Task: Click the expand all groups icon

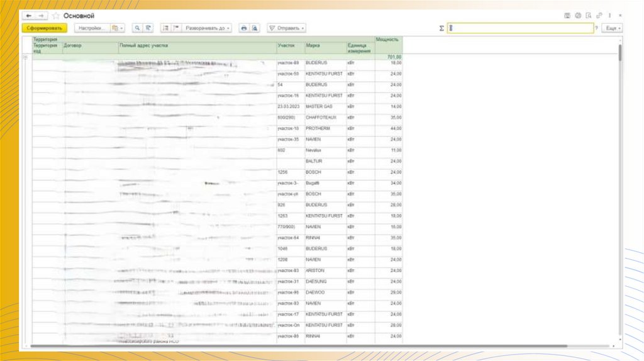Action: [165, 28]
